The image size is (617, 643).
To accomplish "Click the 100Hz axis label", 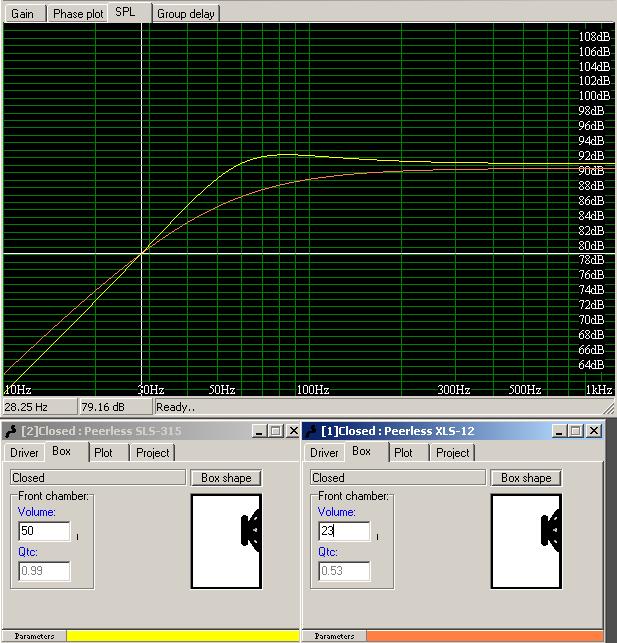I will coord(313,390).
